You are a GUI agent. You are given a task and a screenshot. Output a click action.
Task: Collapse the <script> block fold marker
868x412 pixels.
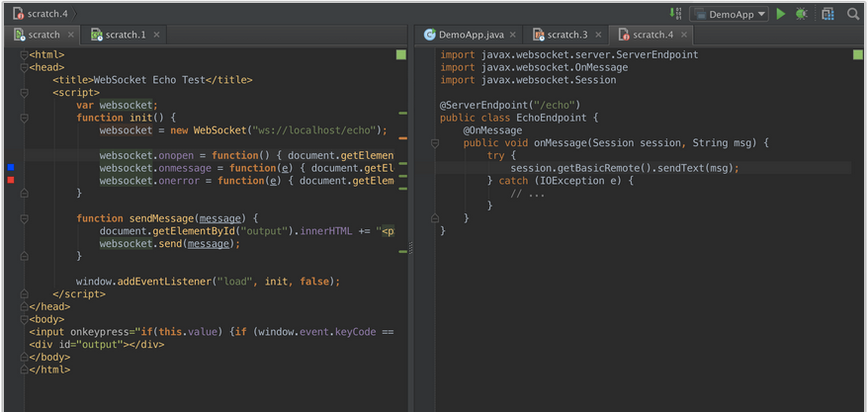(x=24, y=93)
